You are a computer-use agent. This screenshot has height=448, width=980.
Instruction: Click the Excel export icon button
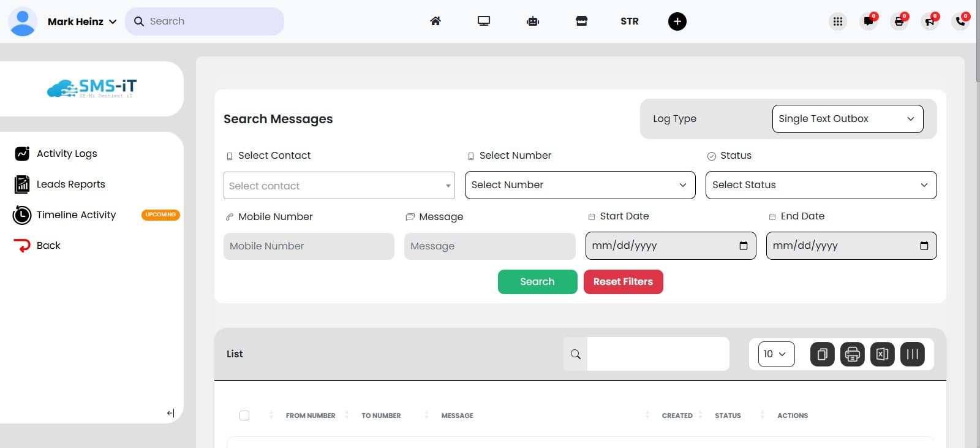click(x=883, y=354)
